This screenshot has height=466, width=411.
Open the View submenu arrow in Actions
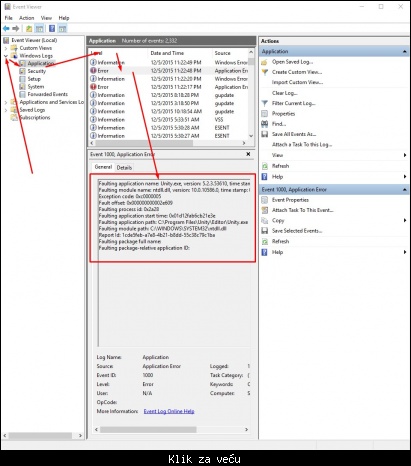405,155
